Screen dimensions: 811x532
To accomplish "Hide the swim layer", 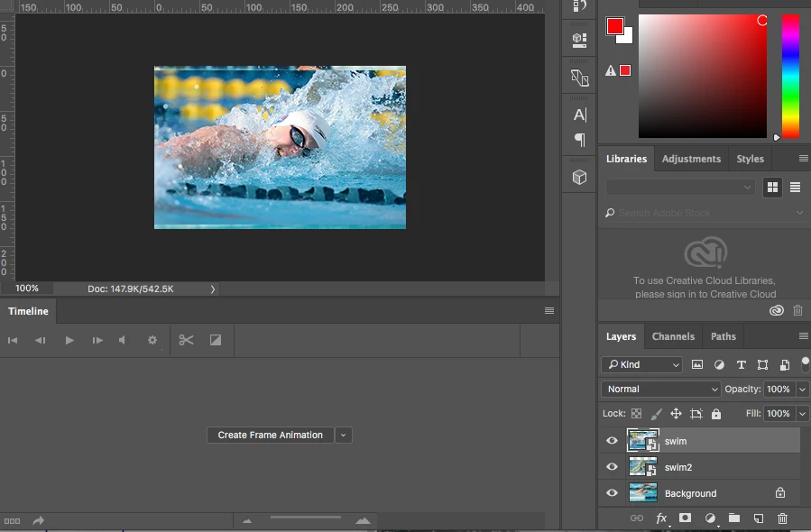I will click(612, 441).
